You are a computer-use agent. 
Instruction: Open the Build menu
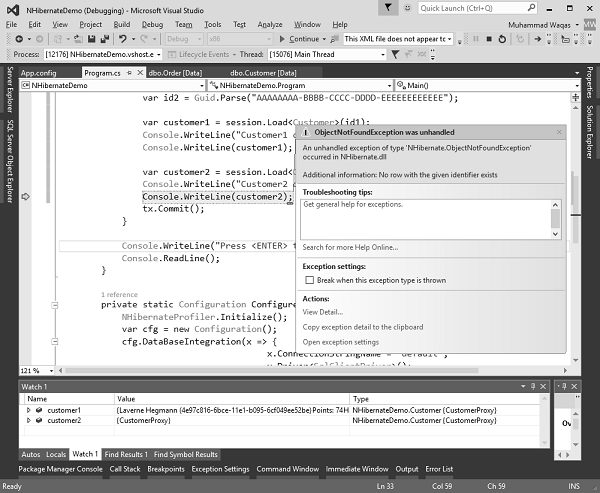point(122,24)
